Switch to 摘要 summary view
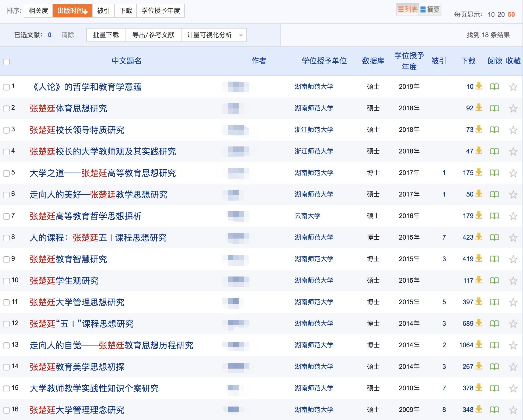 point(430,10)
